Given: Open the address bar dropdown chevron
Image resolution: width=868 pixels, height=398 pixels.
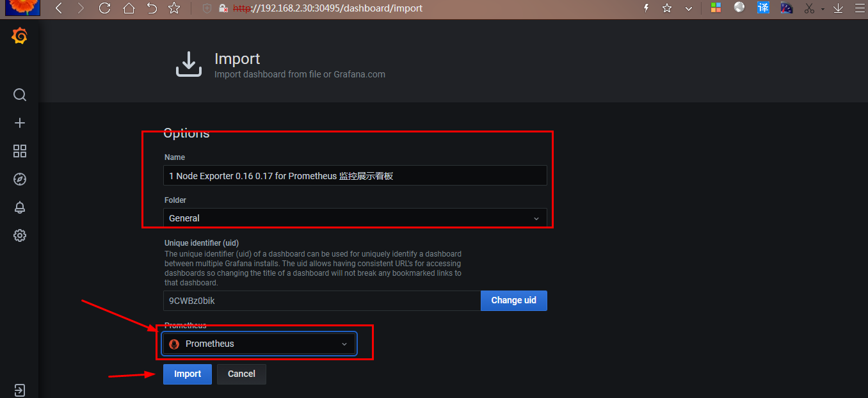Looking at the screenshot, I should [x=689, y=9].
